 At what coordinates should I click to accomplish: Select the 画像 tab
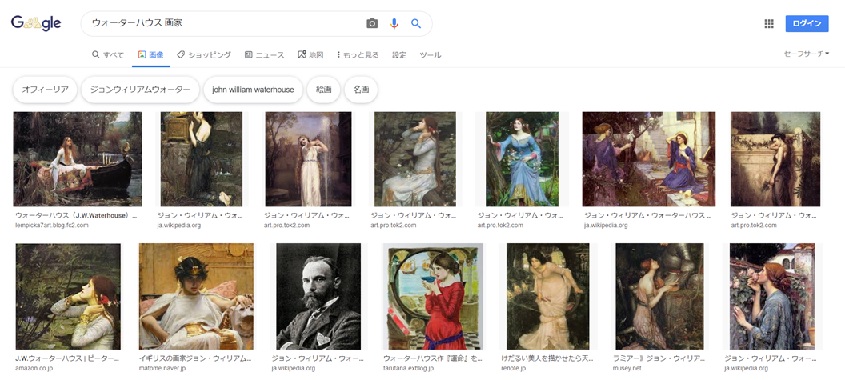[151, 54]
